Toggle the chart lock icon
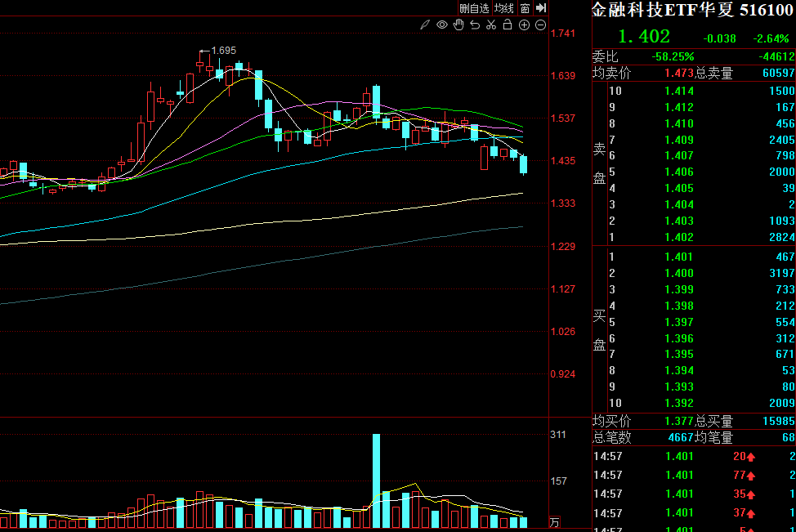 click(x=508, y=25)
